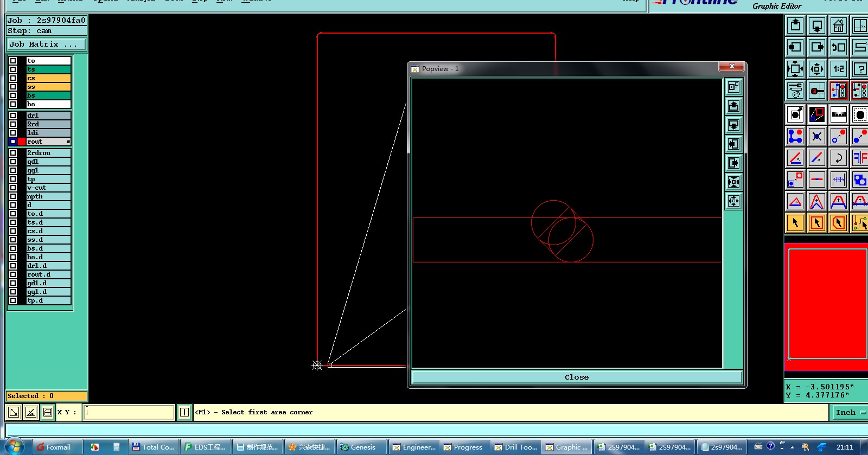Switch to Drill Too... taskbar item

(x=516, y=447)
